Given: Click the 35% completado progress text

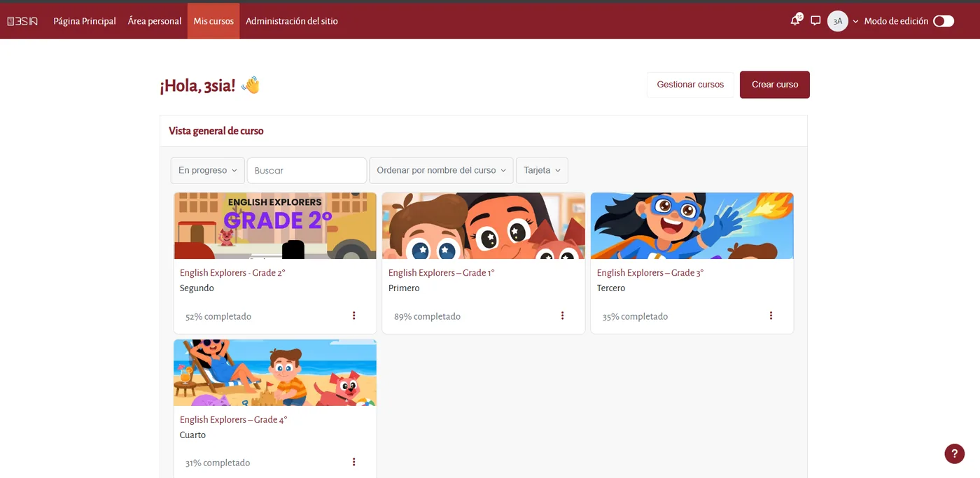Looking at the screenshot, I should tap(635, 317).
